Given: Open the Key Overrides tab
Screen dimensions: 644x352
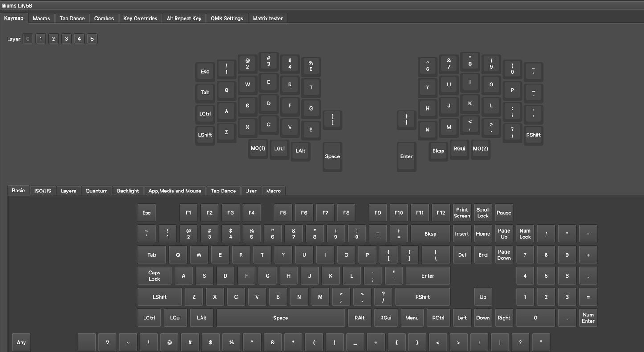Looking at the screenshot, I should (140, 18).
